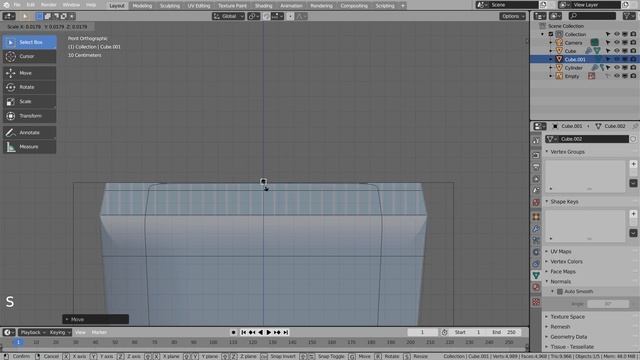
Task: Expand the UV Maps panel
Action: tap(561, 251)
